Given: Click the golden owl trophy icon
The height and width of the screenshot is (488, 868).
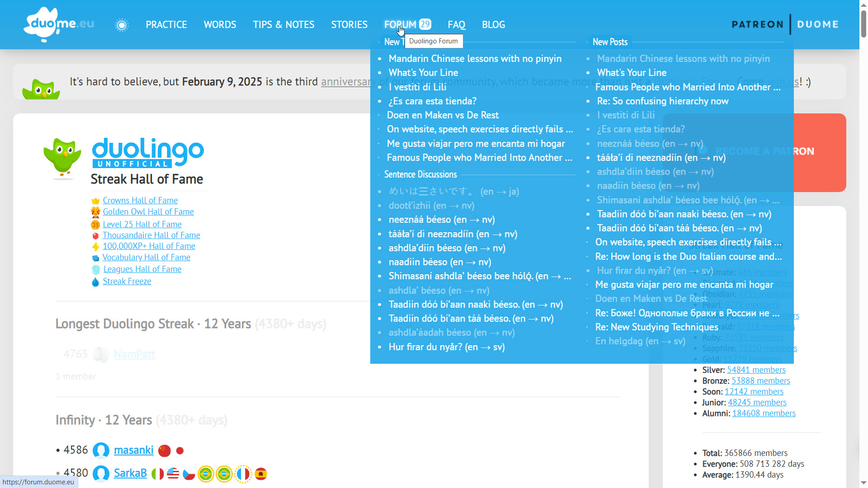Looking at the screenshot, I should [x=95, y=212].
